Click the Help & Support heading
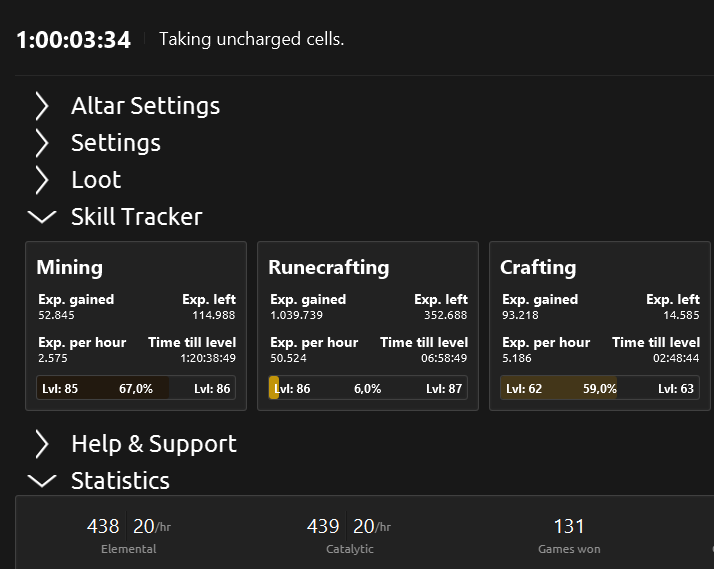 (154, 444)
